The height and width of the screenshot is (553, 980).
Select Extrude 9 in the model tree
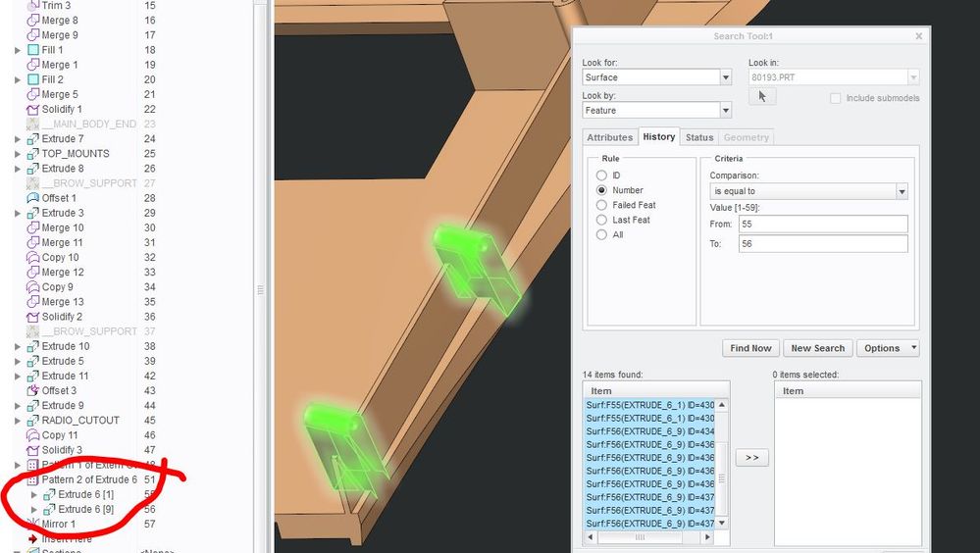[x=63, y=406]
